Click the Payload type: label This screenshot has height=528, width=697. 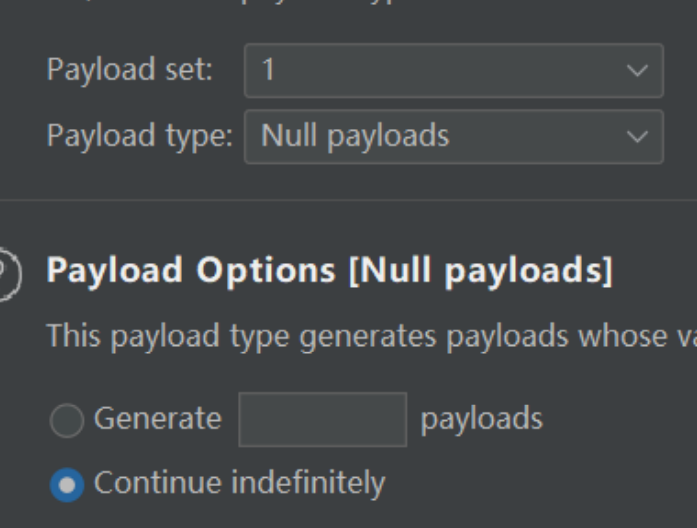point(140,136)
